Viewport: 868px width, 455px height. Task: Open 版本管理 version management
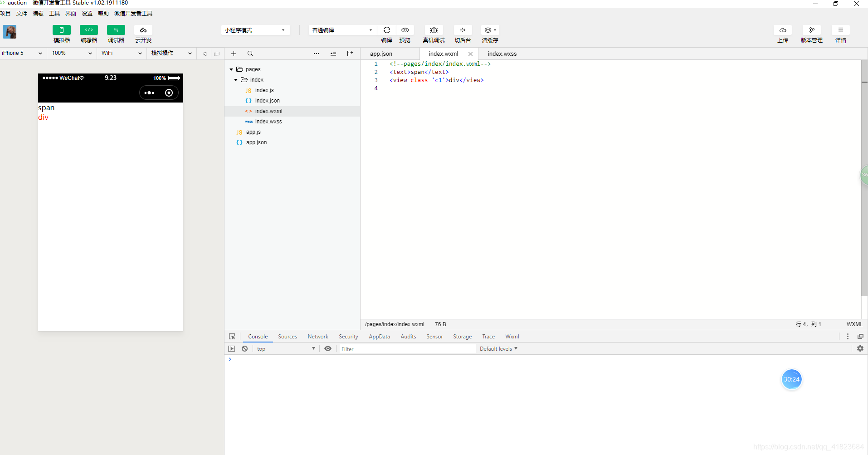[x=812, y=30]
